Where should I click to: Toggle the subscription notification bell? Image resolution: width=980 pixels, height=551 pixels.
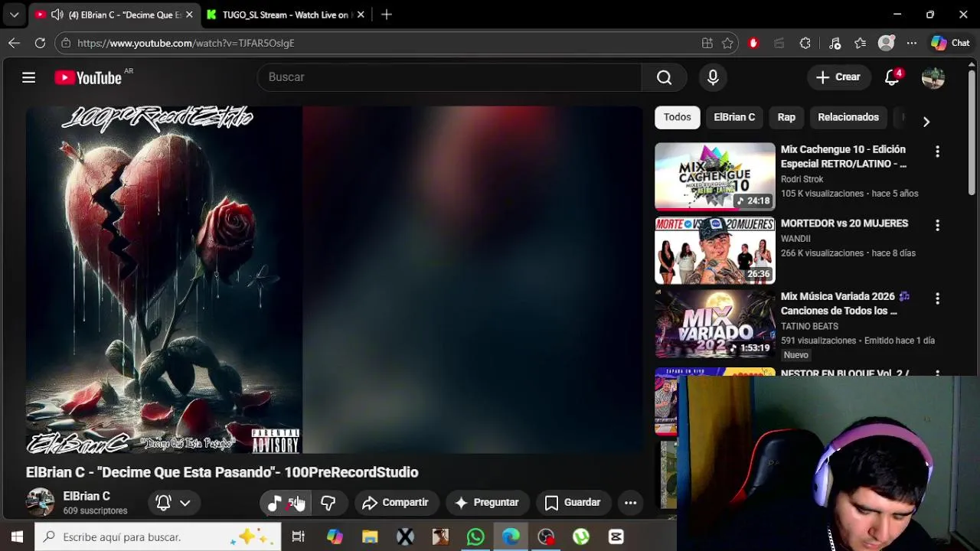click(163, 503)
